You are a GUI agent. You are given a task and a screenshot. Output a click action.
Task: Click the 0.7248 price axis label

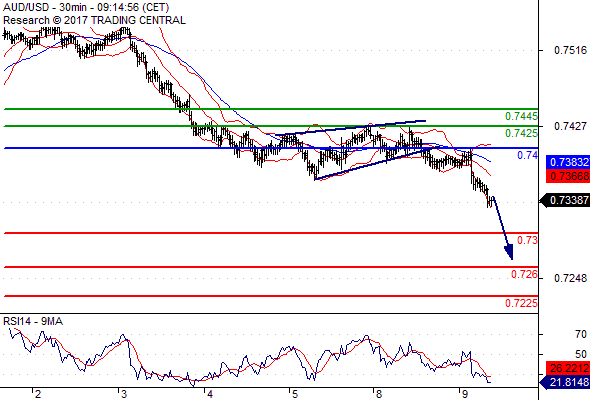(570, 278)
